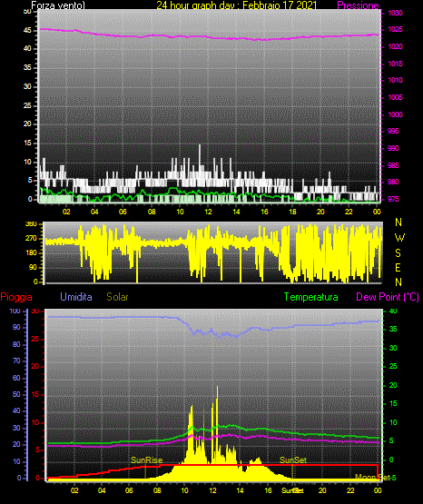Screen dimensions: 423x504
Task: Click the 975 pressure axis value
Action: tap(393, 199)
